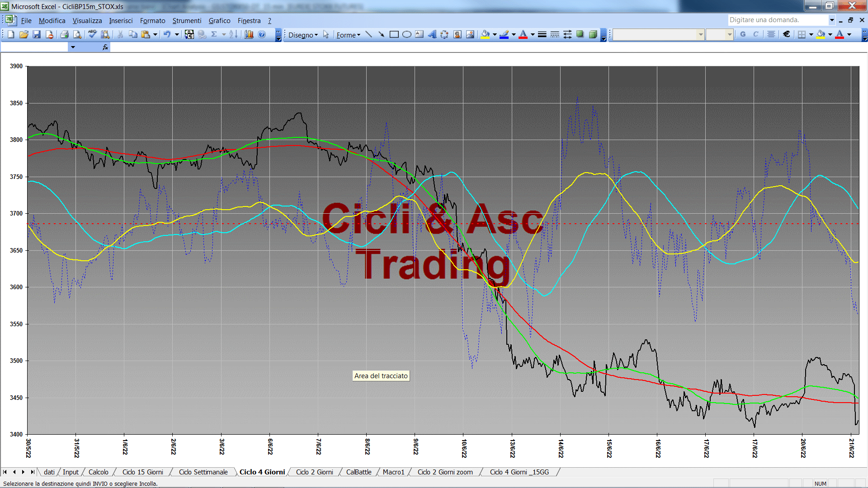Click the Print icon
Viewport: 868px width, 488px height.
click(x=64, y=34)
